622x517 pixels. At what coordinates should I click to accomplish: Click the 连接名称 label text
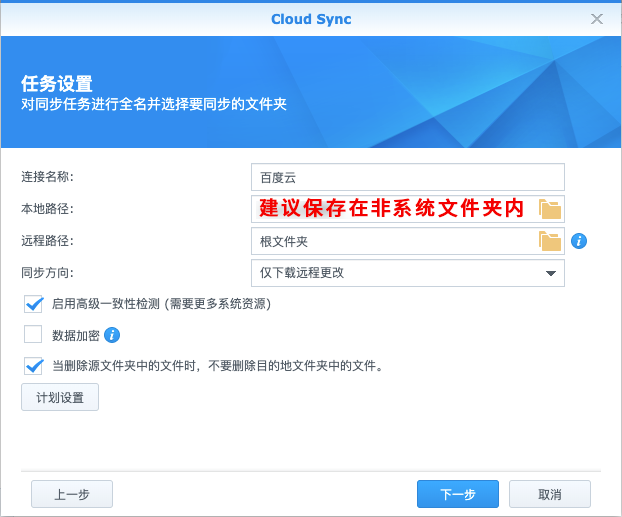point(47,177)
